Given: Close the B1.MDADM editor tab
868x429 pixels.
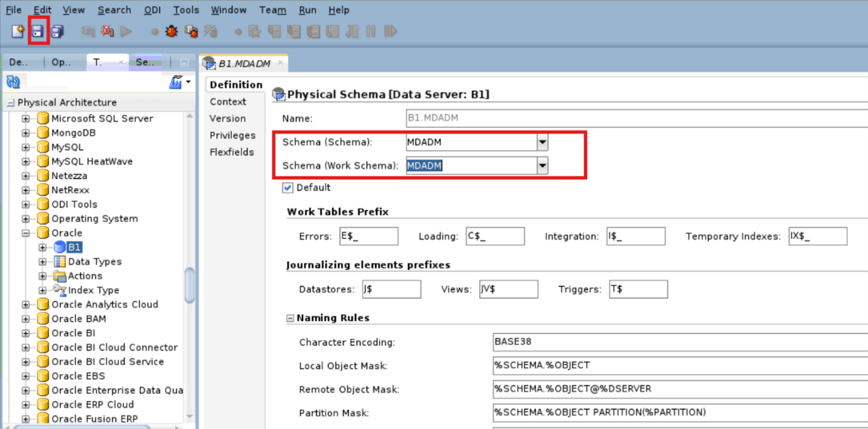Looking at the screenshot, I should (280, 63).
